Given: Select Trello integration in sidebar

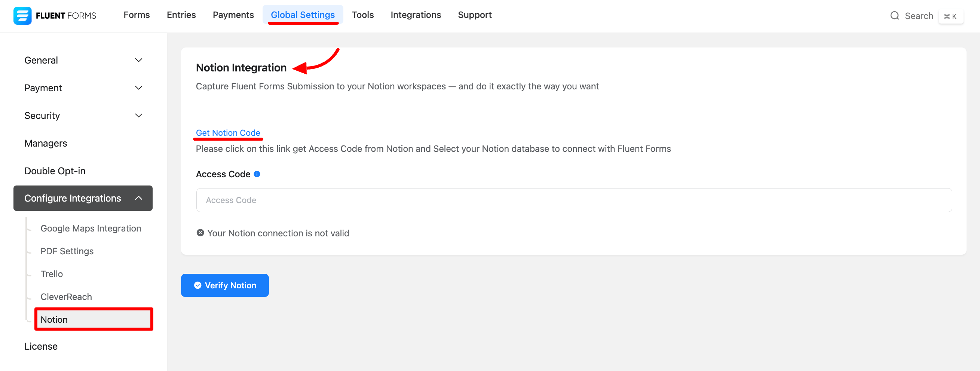Looking at the screenshot, I should pos(52,274).
